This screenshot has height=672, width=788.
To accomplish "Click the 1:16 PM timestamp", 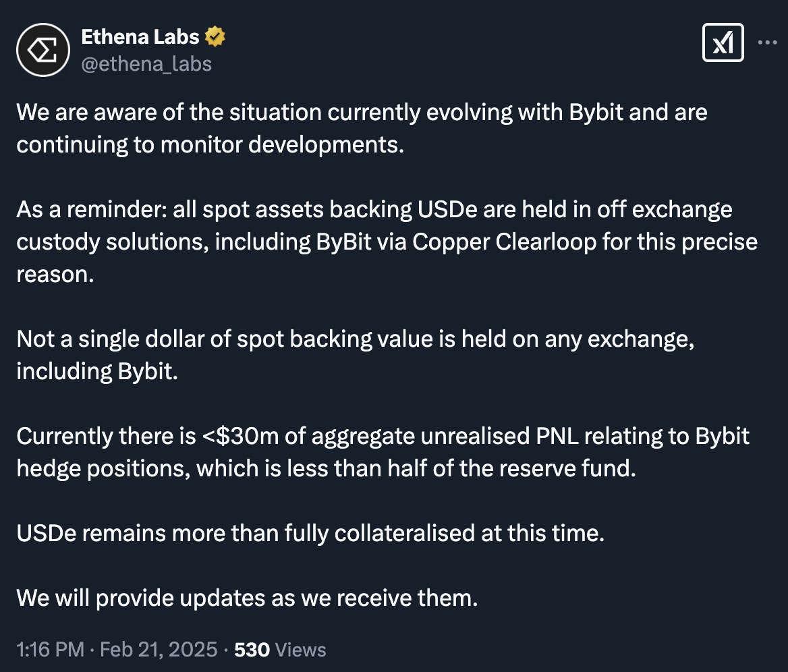I will (51, 650).
